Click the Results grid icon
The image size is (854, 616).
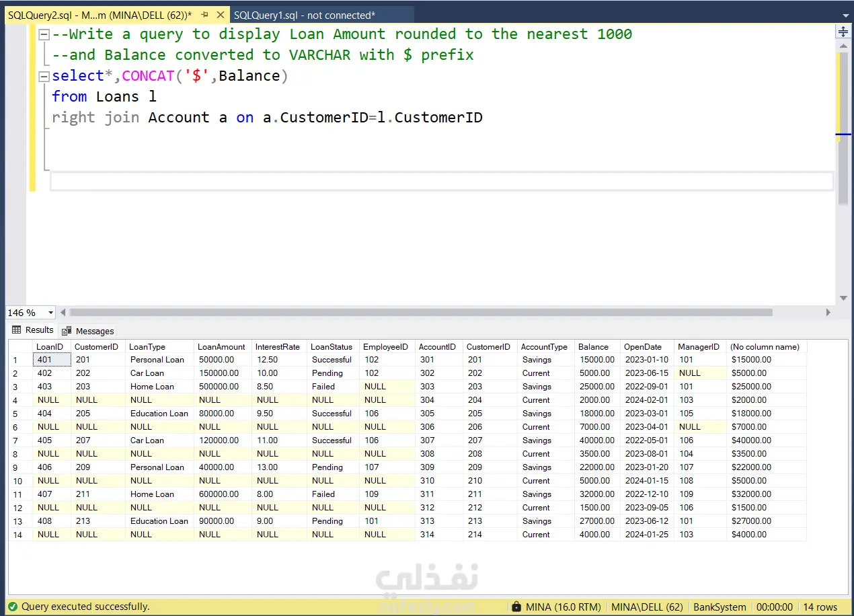(x=17, y=330)
